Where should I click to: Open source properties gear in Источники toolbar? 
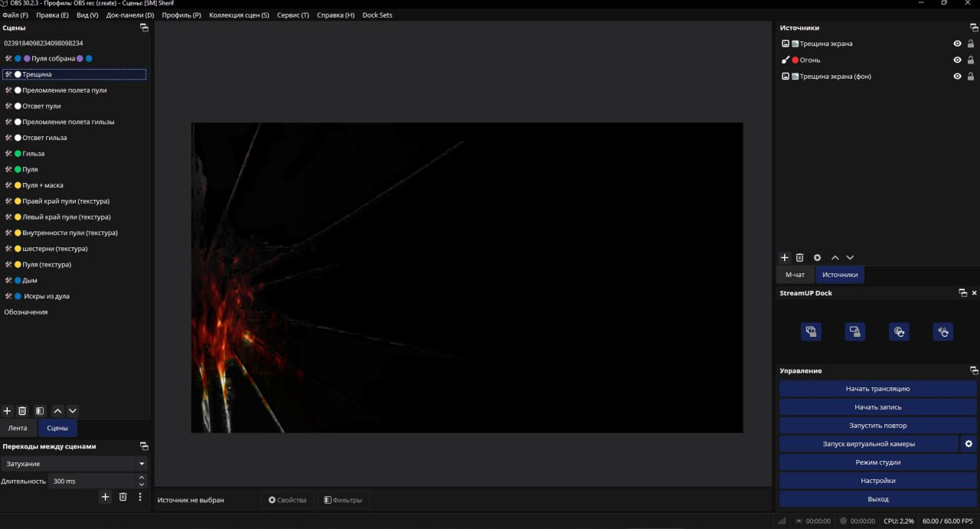point(817,258)
